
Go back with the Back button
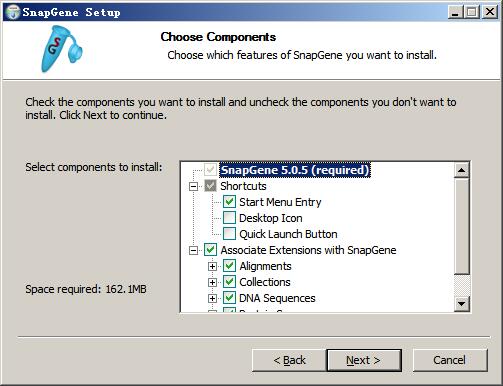(x=289, y=360)
